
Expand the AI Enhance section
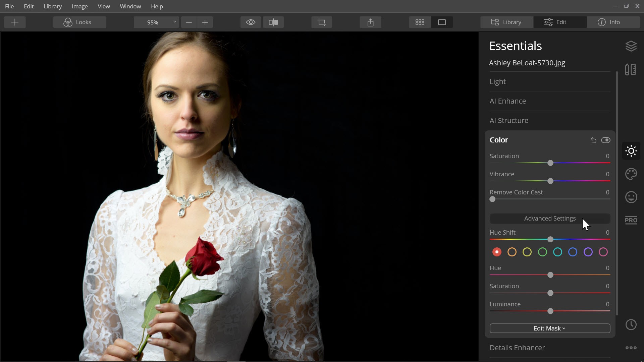[507, 101]
